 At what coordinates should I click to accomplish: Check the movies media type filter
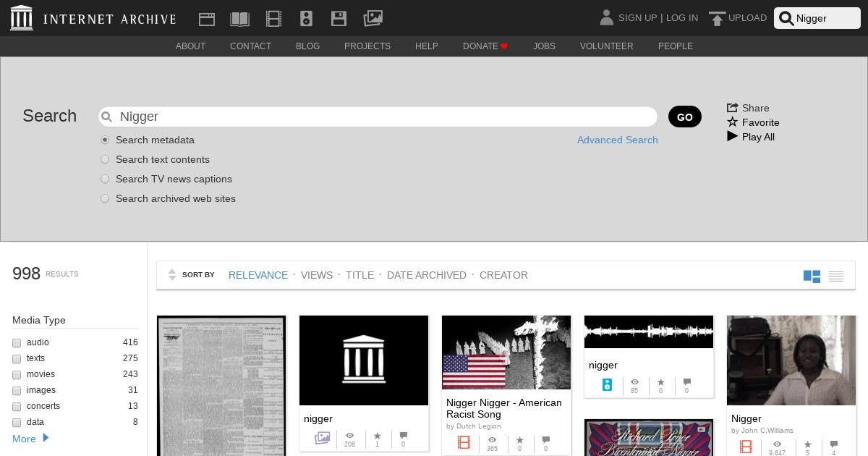[17, 375]
